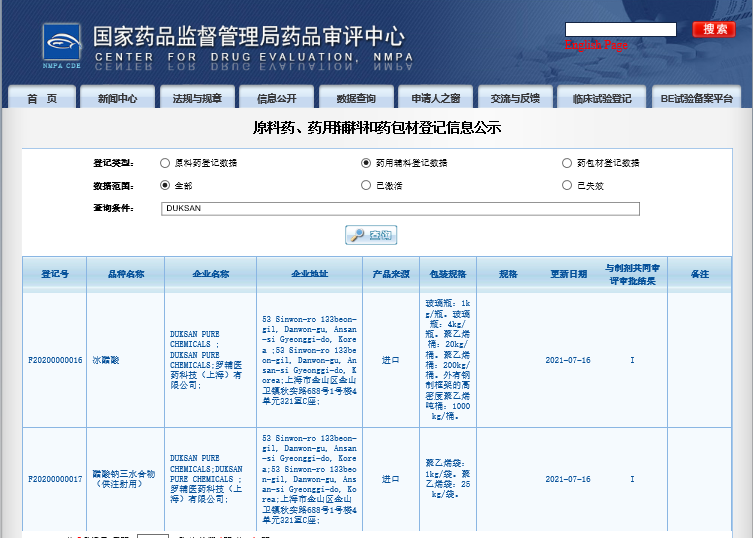Click the 产品来源 column header

[x=391, y=274]
